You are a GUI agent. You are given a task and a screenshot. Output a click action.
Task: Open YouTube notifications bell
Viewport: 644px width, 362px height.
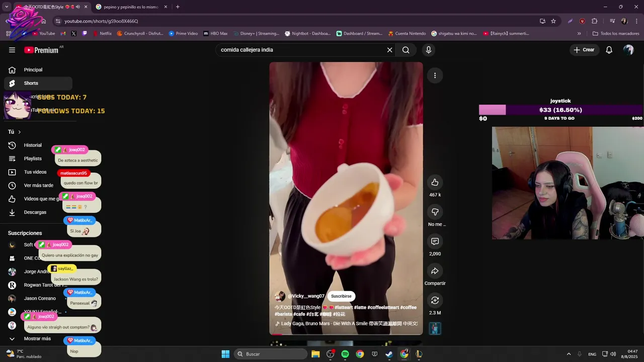609,50
